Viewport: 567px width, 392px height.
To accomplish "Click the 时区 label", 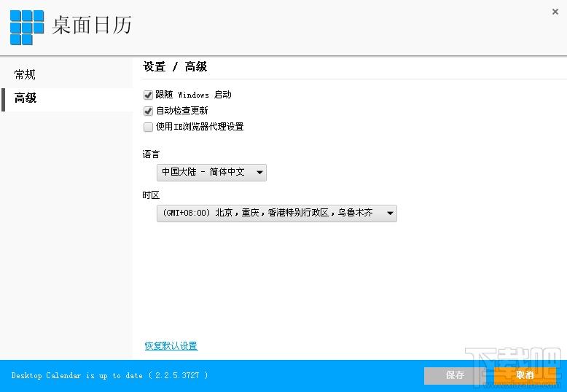I will (151, 195).
